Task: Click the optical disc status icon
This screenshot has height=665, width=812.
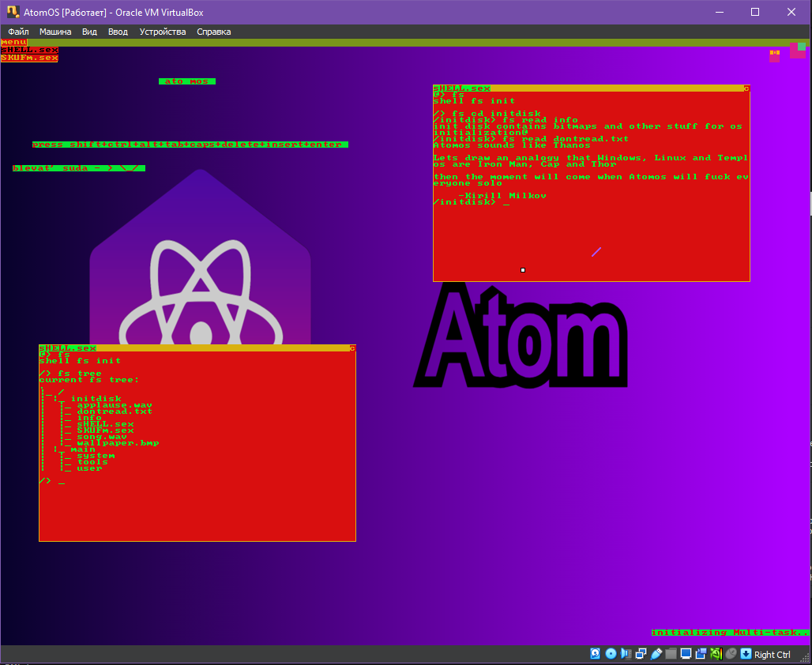Action: coord(611,654)
